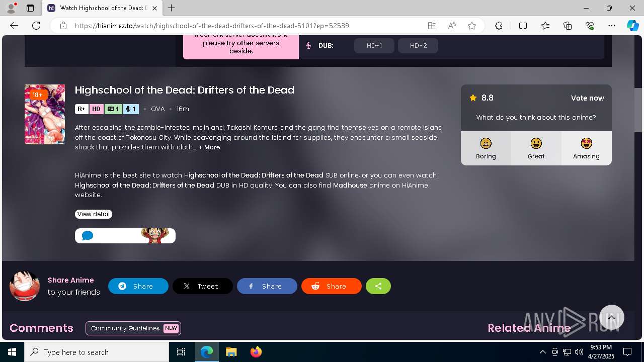Open the app available icon in address bar
644x362 pixels.
[x=432, y=26]
